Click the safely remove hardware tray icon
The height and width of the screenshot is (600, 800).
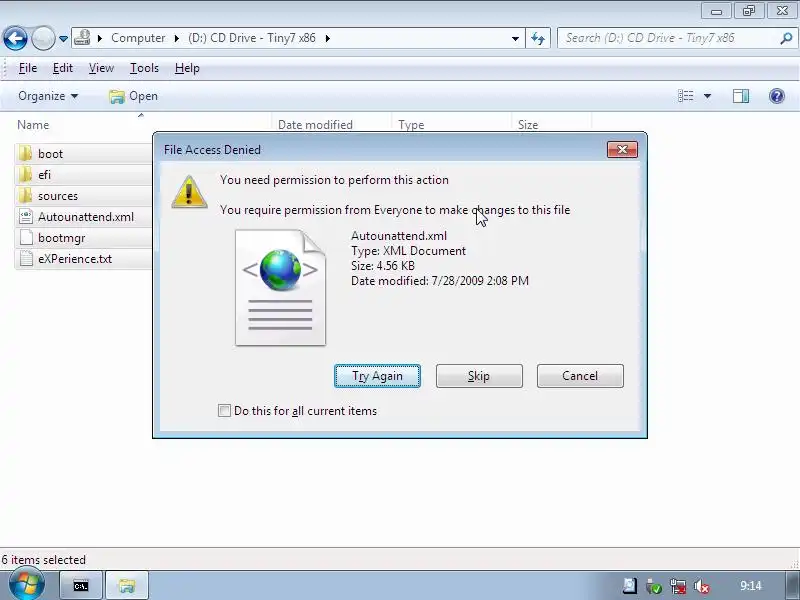tap(654, 586)
